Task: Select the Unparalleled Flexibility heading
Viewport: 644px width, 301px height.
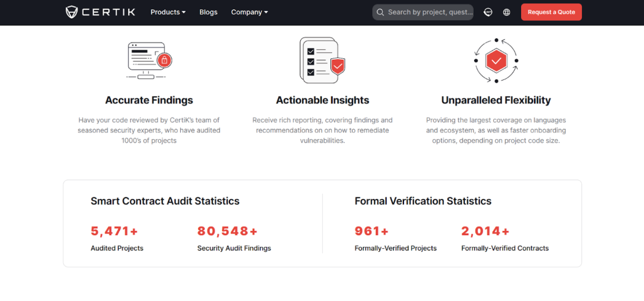Action: [x=496, y=100]
